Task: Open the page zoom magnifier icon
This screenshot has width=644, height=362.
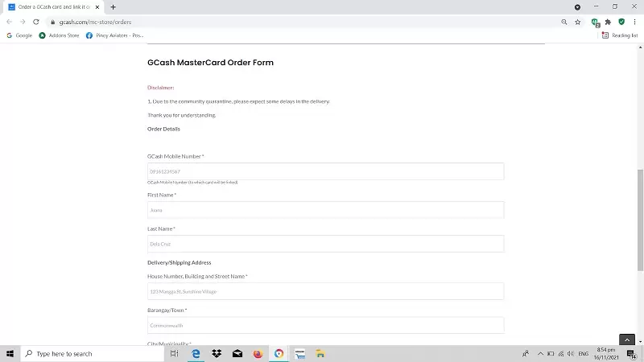Action: tap(564, 23)
